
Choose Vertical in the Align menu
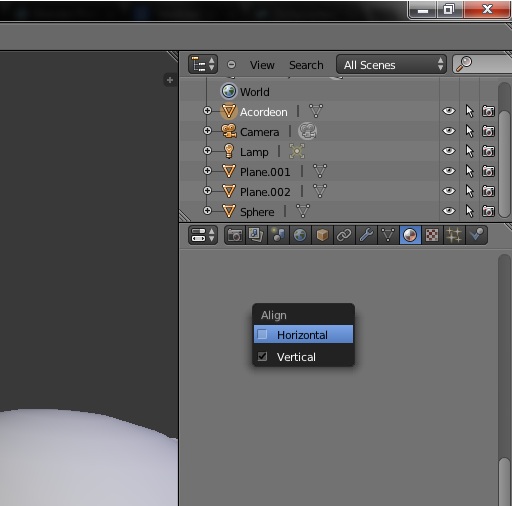(x=303, y=357)
